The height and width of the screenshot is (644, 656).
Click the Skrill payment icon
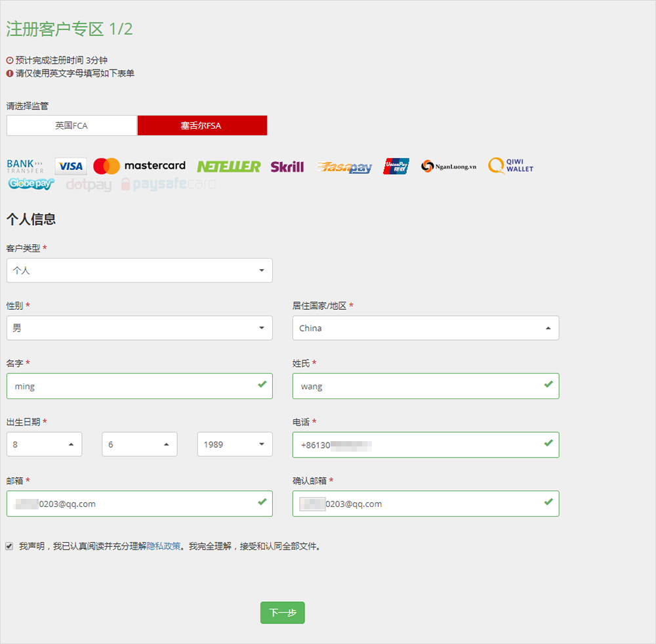(x=287, y=167)
